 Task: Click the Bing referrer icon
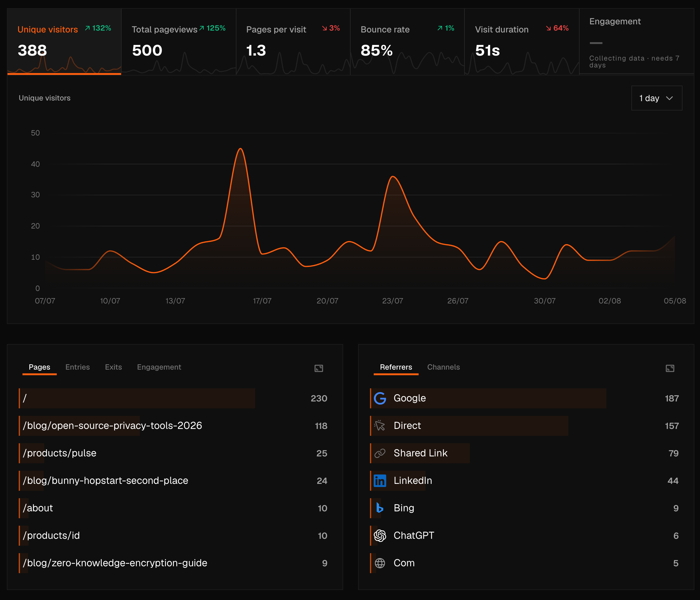point(380,508)
